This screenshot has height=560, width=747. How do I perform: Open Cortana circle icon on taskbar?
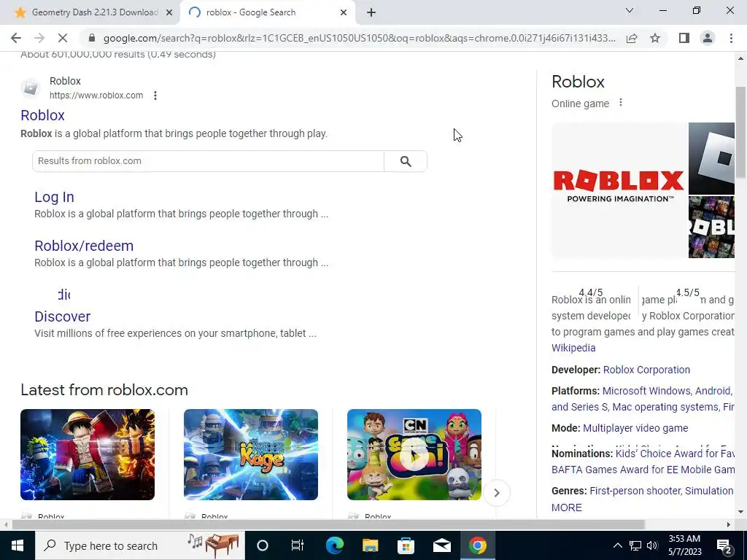pyautogui.click(x=263, y=545)
